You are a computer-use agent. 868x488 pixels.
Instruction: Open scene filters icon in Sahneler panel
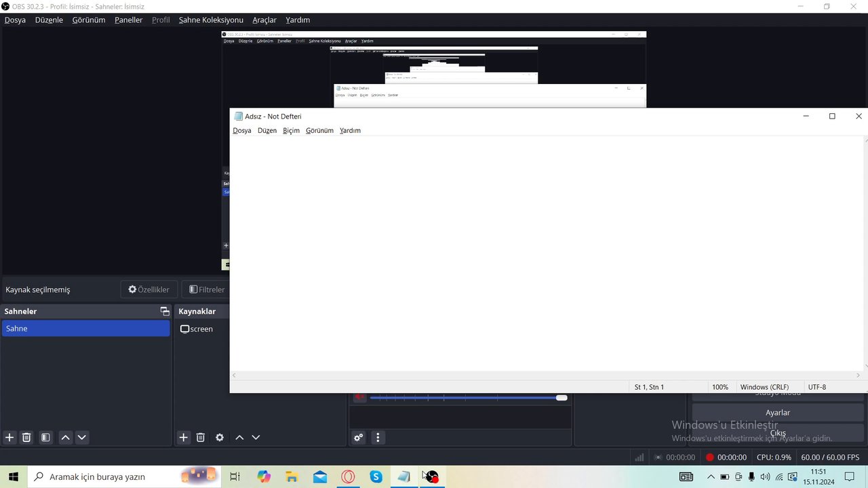tap(45, 437)
